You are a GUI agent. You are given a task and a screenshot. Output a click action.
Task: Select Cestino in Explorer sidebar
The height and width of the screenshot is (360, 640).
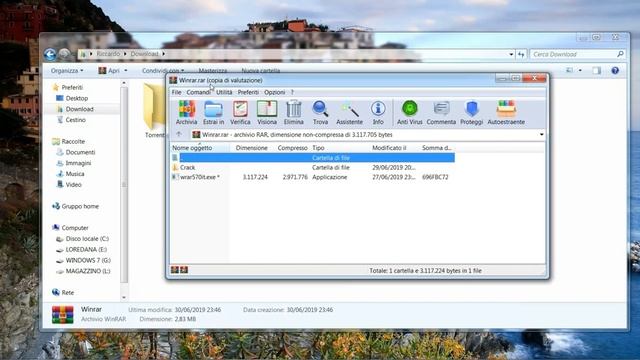tap(76, 120)
